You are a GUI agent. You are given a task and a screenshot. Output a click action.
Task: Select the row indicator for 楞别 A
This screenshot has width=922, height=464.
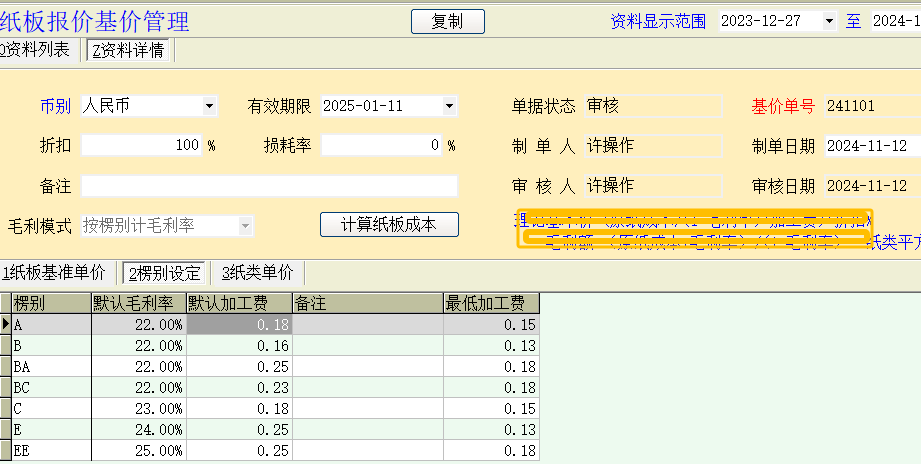click(6, 325)
